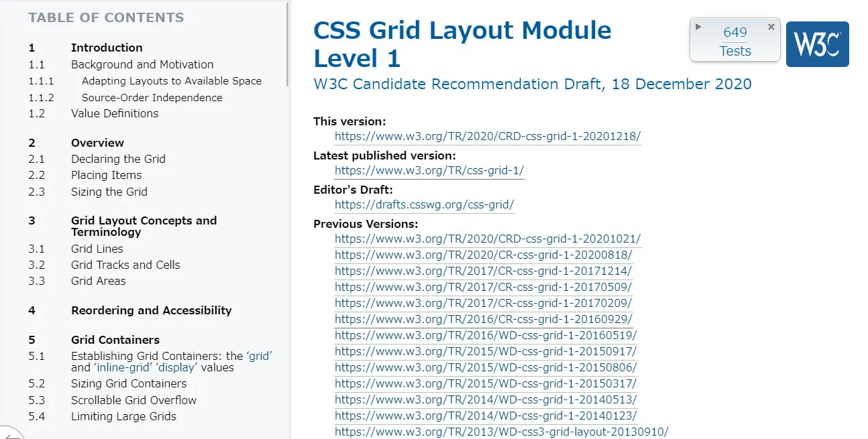868x439 pixels.
Task: Go to Grid Layout Concepts and Terminology
Action: (x=144, y=227)
